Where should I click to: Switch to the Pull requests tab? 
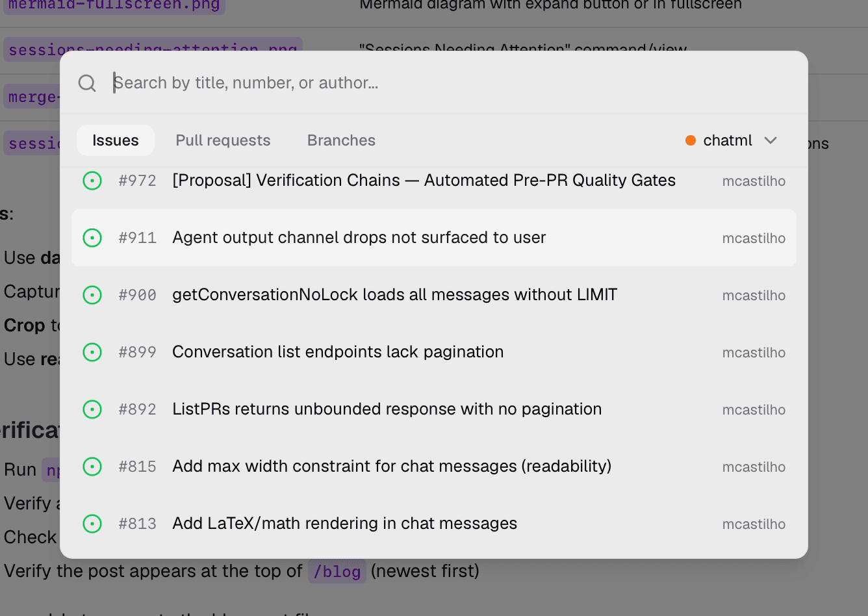coord(223,140)
